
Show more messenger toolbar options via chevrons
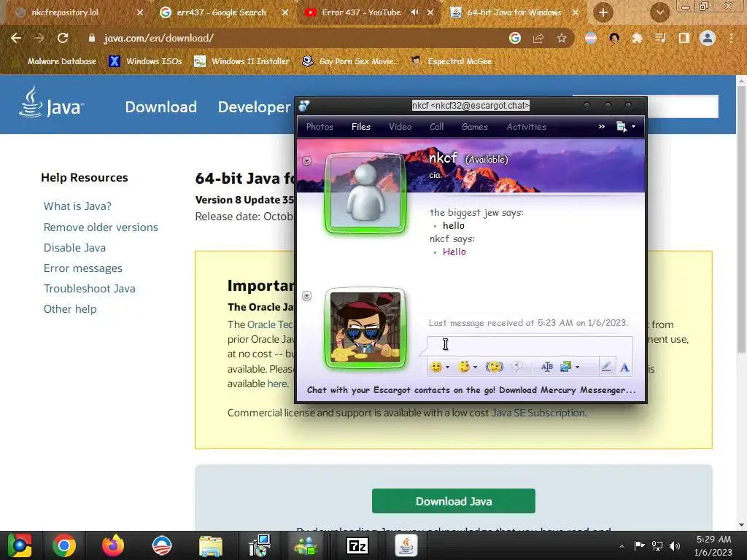tap(602, 126)
